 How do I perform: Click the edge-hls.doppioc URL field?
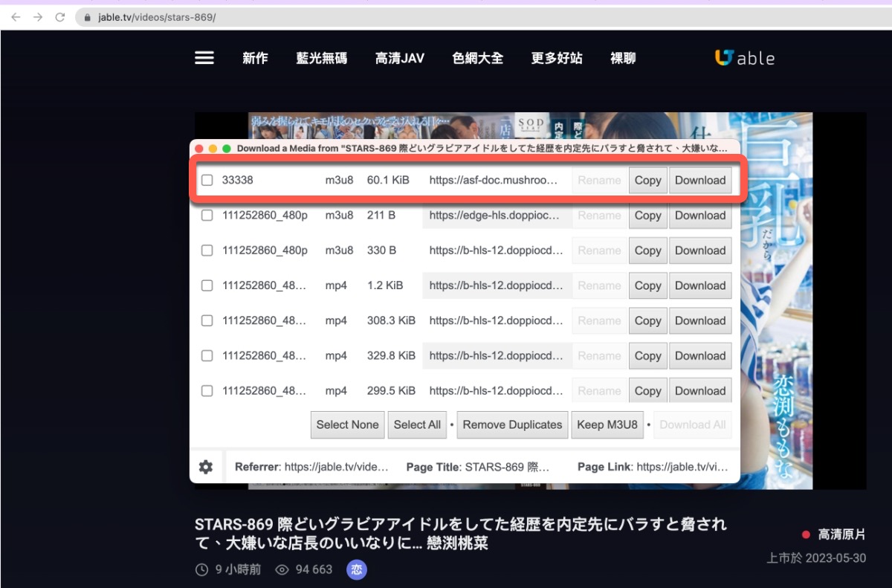point(496,216)
